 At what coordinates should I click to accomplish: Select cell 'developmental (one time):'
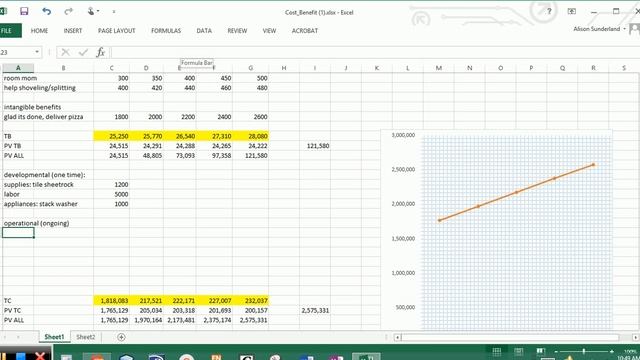(x=44, y=175)
